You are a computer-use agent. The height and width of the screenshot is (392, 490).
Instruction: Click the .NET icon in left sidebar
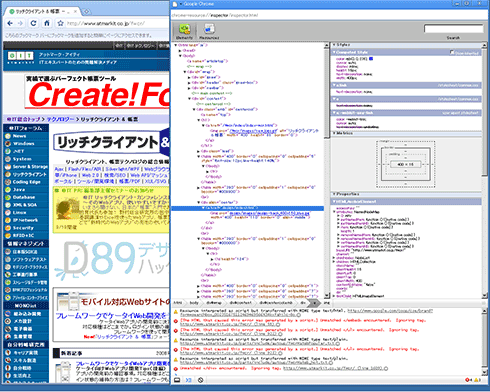coord(8,151)
